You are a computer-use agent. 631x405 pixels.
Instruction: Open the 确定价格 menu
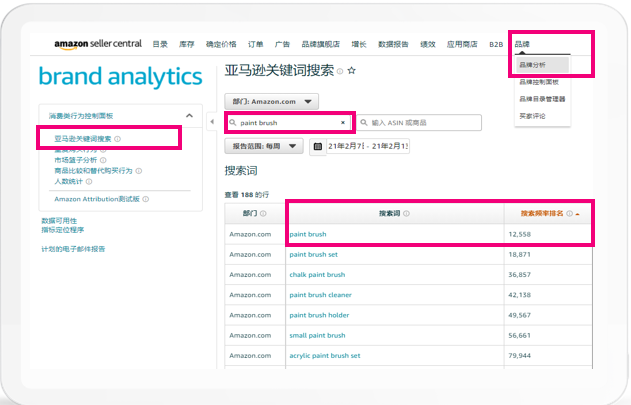(x=221, y=44)
